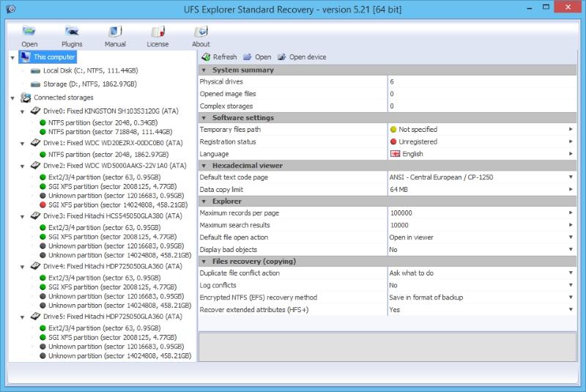The width and height of the screenshot is (586, 392).
Task: Click arrow next to Language setting
Action: tap(571, 154)
